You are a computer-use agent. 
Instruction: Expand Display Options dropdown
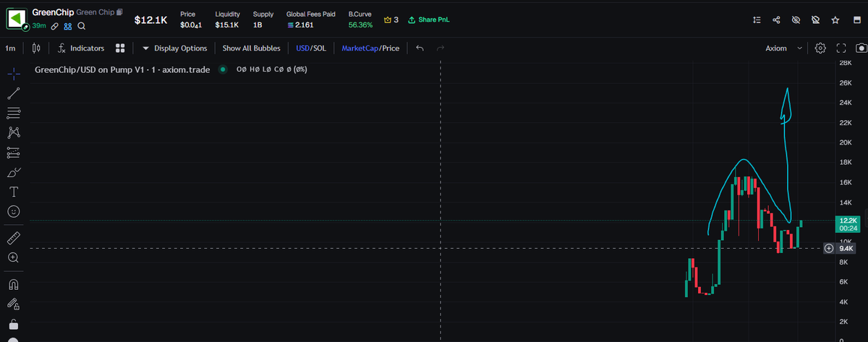174,48
